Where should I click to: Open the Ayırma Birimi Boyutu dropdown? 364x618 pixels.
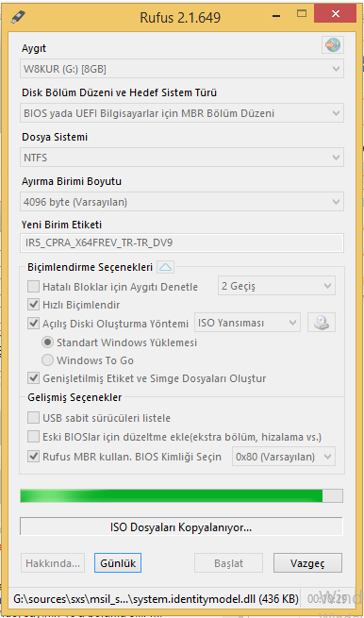(182, 202)
